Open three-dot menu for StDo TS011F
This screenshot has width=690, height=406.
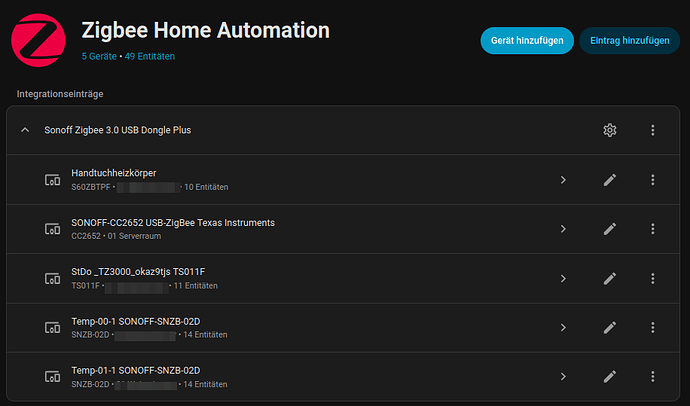point(653,278)
